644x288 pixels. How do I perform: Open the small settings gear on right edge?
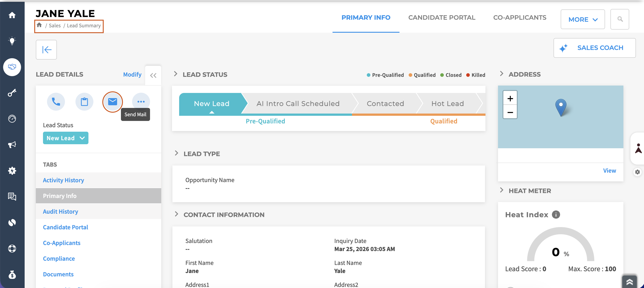638,172
